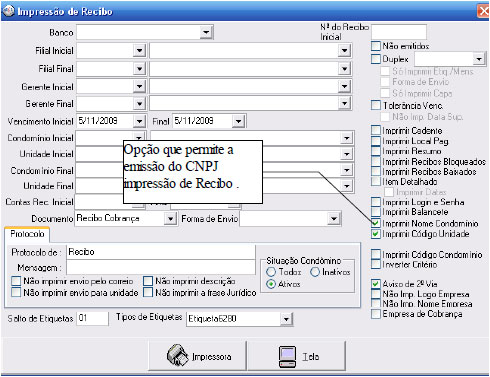490x377 pixels.
Task: Open Vencimento Final date picker
Action: tap(238, 121)
